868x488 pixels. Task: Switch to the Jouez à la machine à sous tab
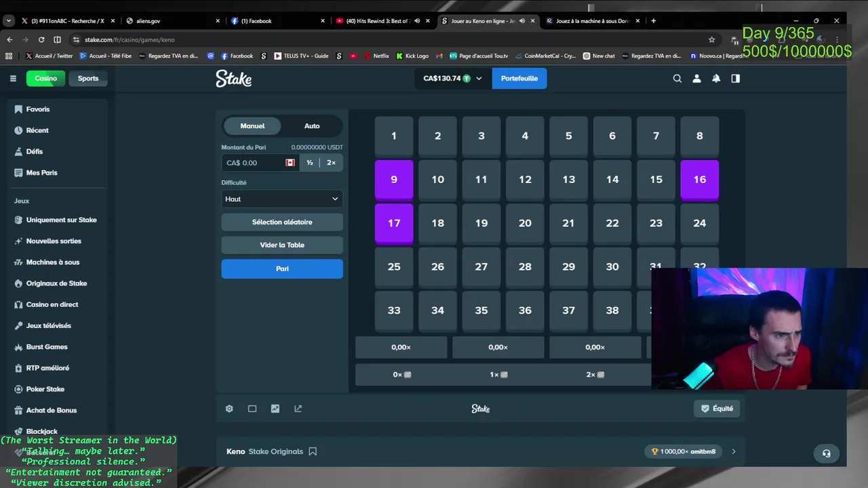[x=593, y=21]
